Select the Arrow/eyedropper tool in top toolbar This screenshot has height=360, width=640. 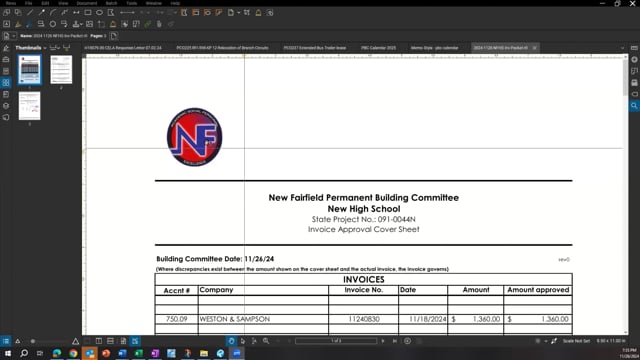[41, 13]
